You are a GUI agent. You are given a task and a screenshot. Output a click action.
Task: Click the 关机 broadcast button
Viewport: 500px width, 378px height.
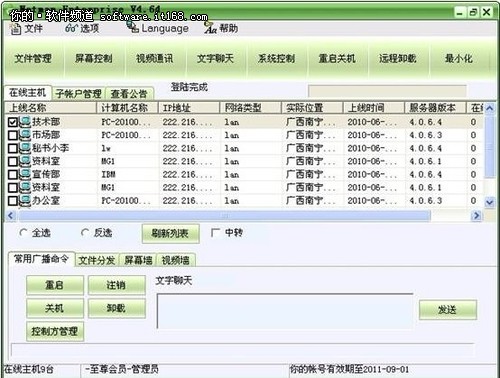tap(55, 308)
